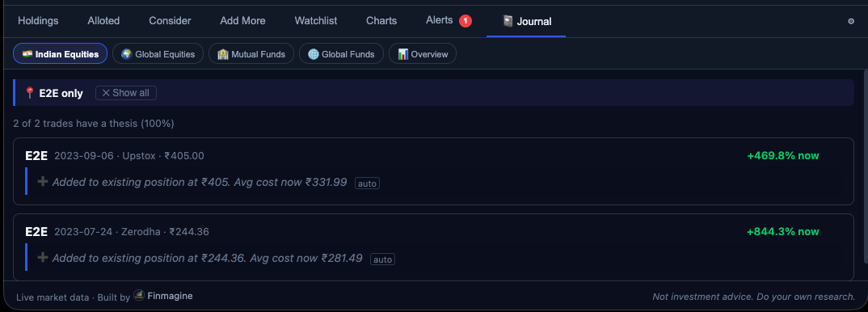
Task: Switch to the Holdings tab
Action: click(38, 21)
